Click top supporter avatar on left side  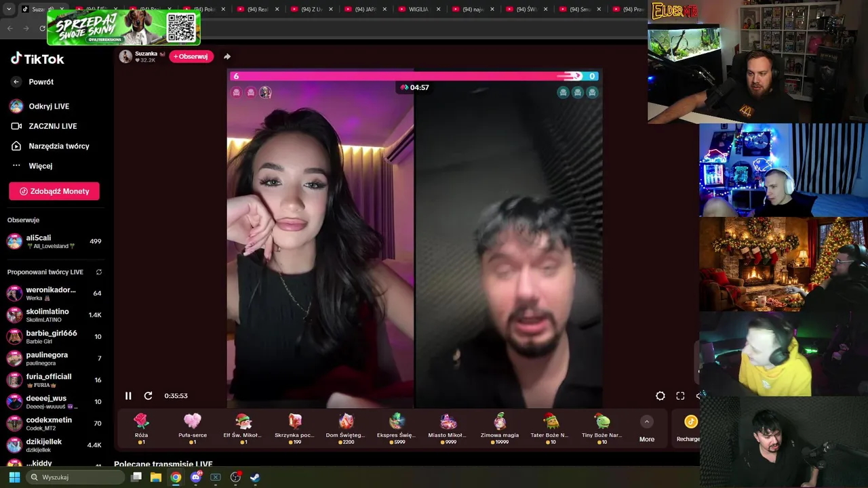265,92
